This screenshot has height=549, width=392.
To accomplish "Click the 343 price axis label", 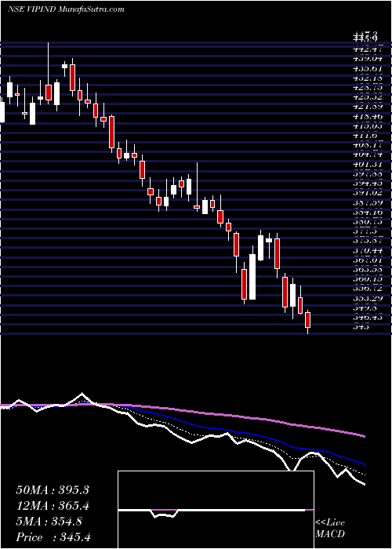I will (361, 327).
